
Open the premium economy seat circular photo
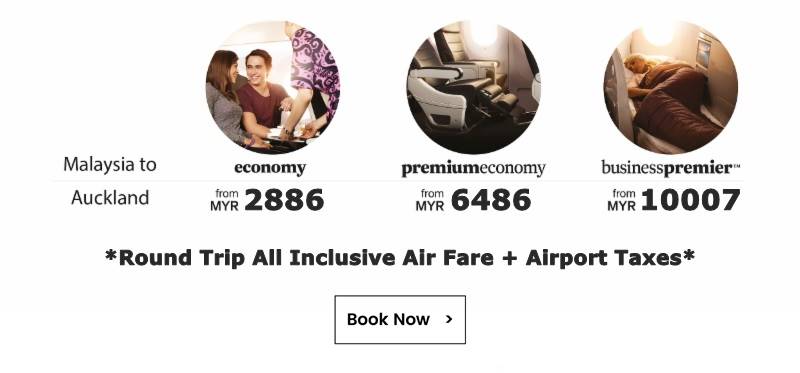tap(473, 87)
